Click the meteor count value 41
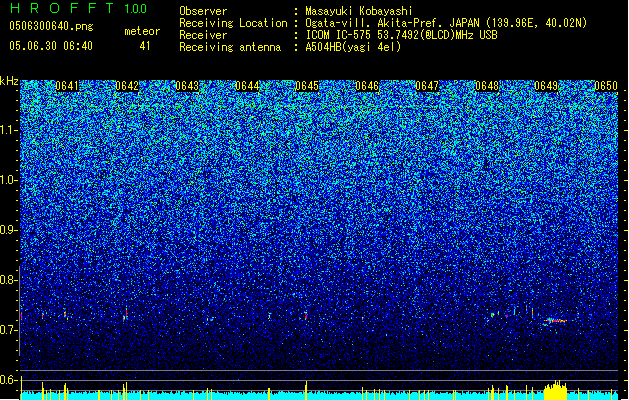Image resolution: width=629 pixels, height=400 pixels. [145, 46]
